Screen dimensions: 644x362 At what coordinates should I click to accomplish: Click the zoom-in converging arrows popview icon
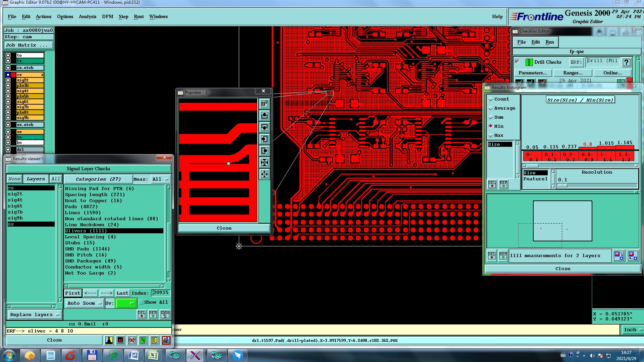265,163
